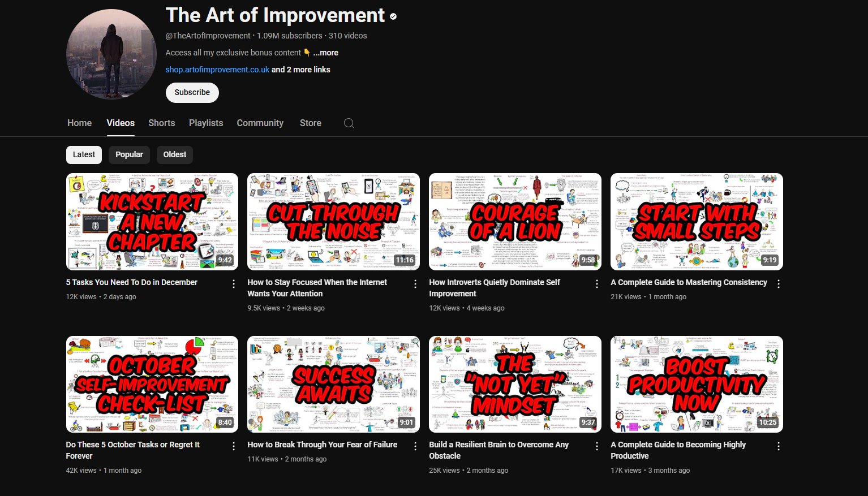The height and width of the screenshot is (496, 868).
Task: Open title 'Do These 5 October Tasks or Regret It Forever'
Action: (x=133, y=450)
